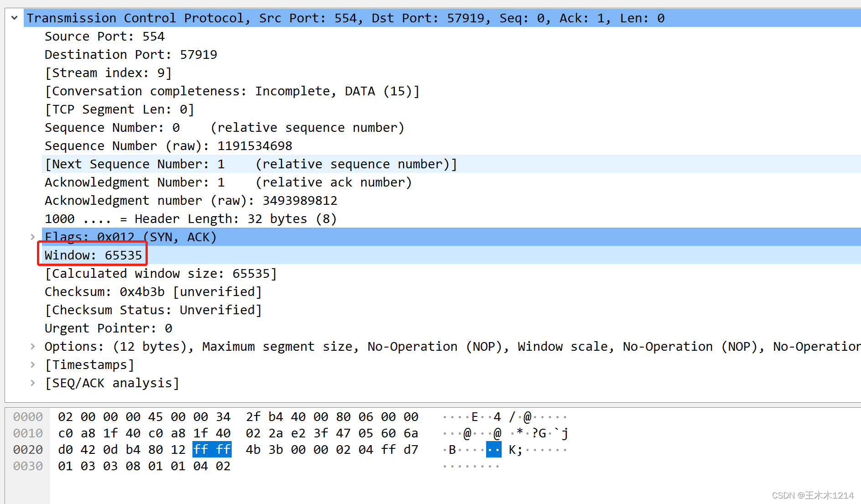
Task: Select the Options (12 bytes) text row
Action: [451, 346]
